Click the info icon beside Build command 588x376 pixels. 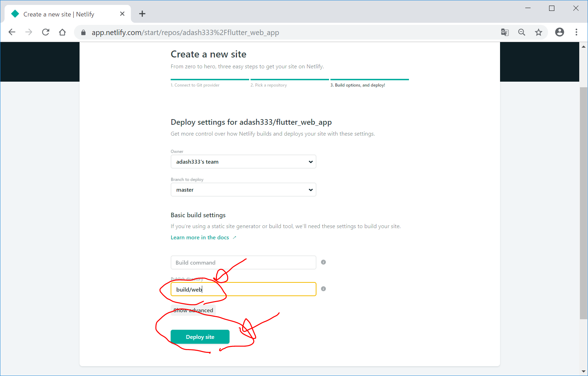323,262
